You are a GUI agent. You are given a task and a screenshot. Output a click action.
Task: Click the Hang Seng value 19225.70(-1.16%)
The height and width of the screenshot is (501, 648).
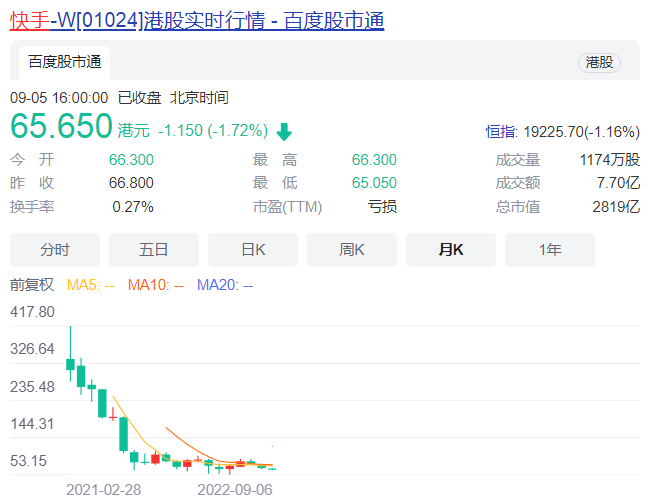coord(581,132)
